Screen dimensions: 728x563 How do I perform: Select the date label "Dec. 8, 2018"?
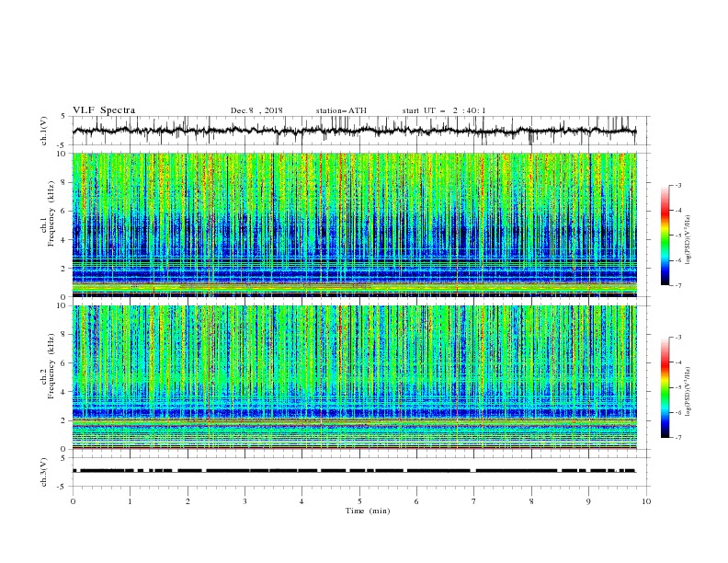pos(256,110)
